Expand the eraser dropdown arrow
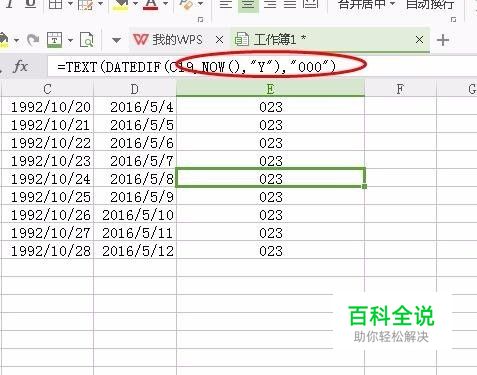Viewport: 477px width, 375px height. click(200, 4)
